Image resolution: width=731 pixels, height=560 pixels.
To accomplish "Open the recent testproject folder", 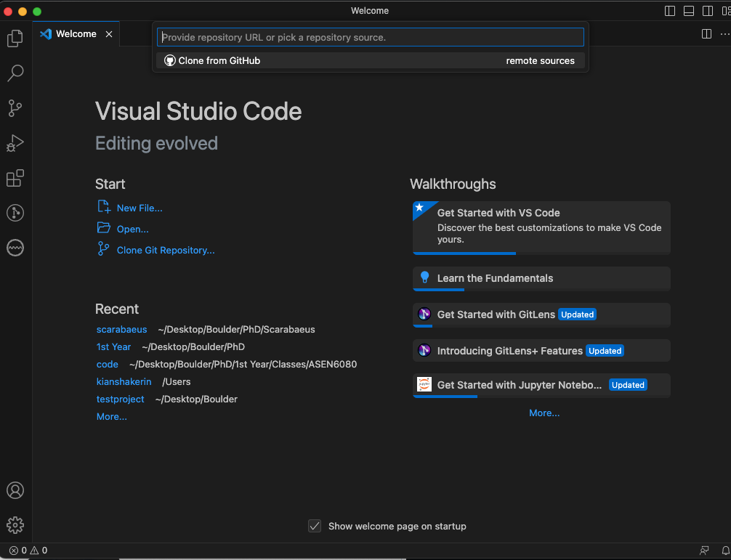I will [x=121, y=399].
